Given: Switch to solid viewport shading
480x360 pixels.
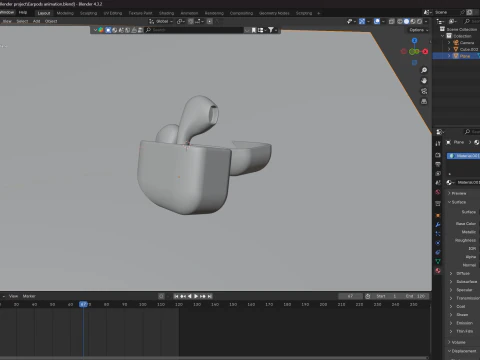Looking at the screenshot, I should pyautogui.click(x=406, y=21).
